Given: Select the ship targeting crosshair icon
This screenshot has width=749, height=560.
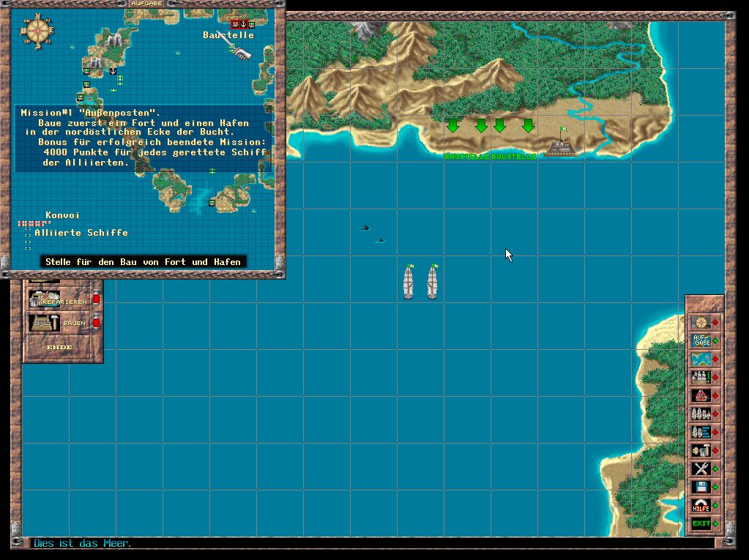Looking at the screenshot, I should pos(701,395).
